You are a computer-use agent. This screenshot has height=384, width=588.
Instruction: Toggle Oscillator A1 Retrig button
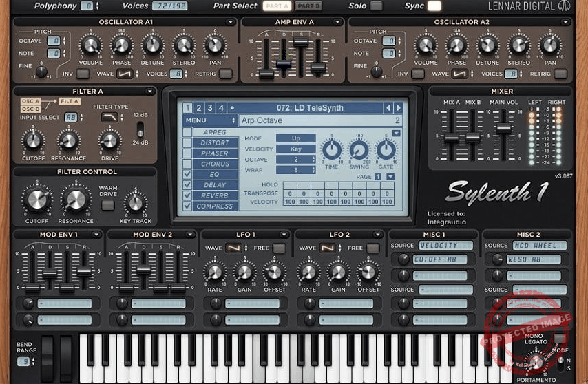tap(225, 74)
